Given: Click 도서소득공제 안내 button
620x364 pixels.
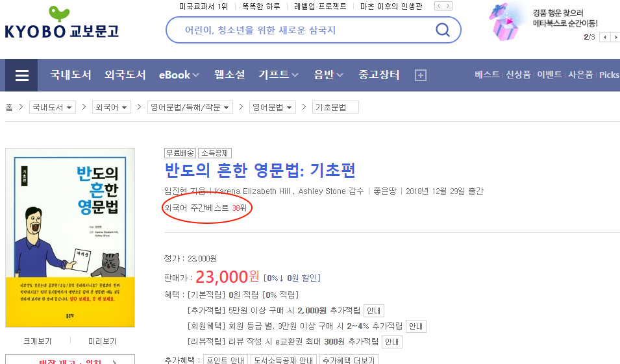Looking at the screenshot, I should (284, 359).
